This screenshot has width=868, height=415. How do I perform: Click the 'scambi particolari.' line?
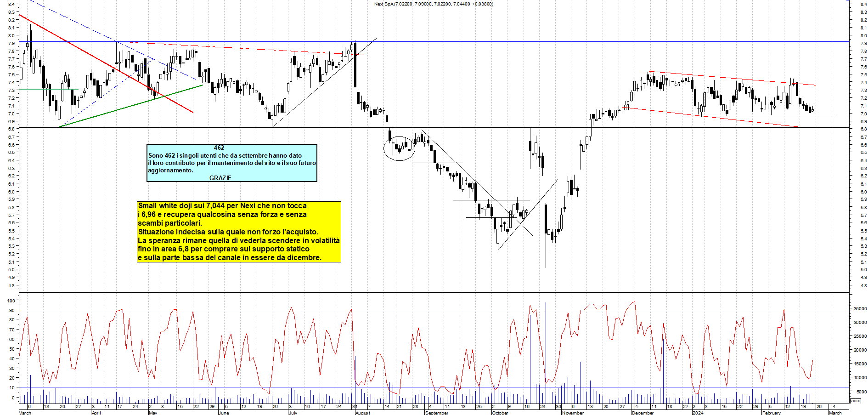click(x=170, y=223)
